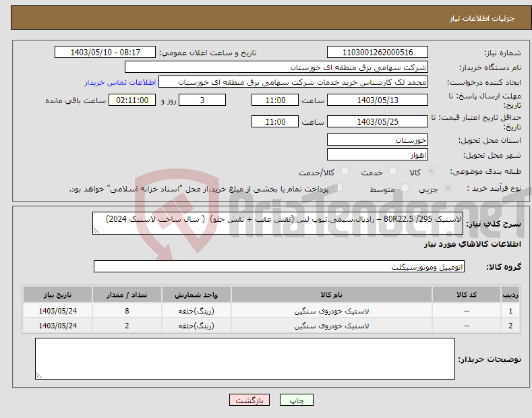The height and width of the screenshot is (418, 532).
Task: Click the ردیف column header
Action: click(x=510, y=295)
